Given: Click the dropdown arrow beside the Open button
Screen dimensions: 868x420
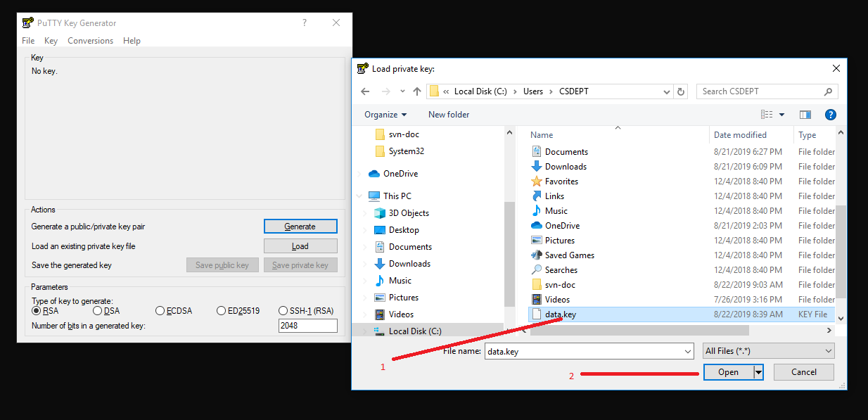Looking at the screenshot, I should point(758,372).
